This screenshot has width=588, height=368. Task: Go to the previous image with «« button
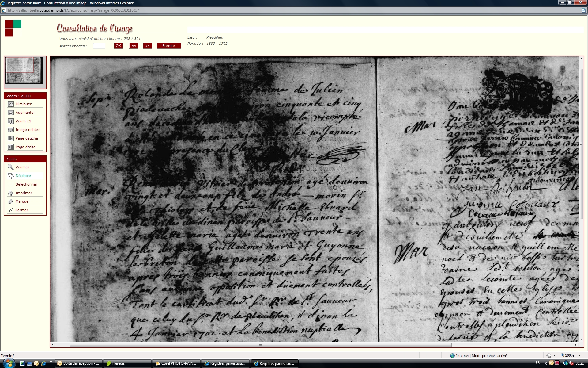click(134, 46)
